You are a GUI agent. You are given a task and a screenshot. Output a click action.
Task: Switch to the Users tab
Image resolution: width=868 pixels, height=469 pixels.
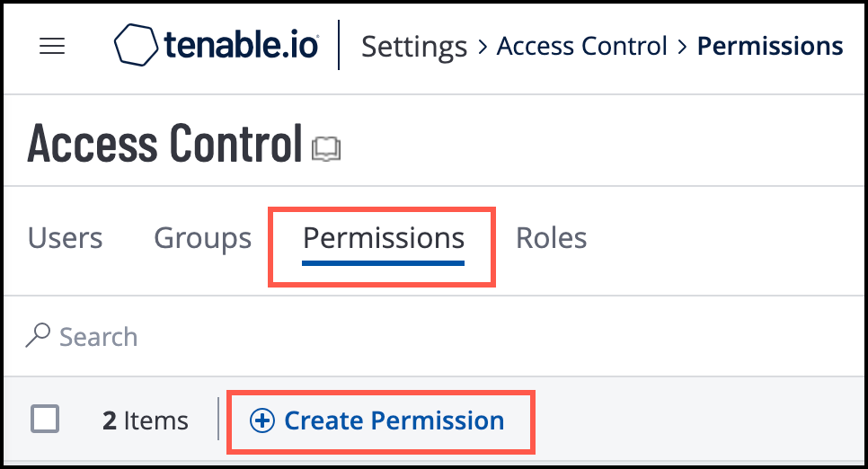point(65,238)
